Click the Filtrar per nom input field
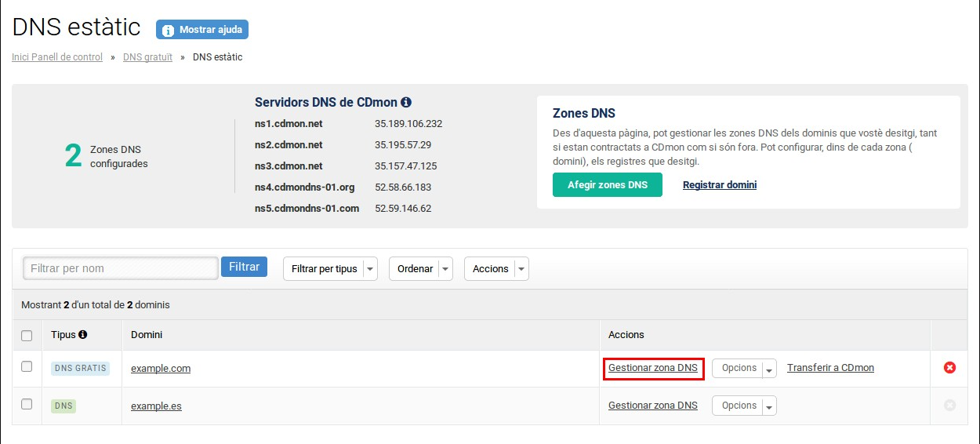Image resolution: width=980 pixels, height=444 pixels. (x=121, y=268)
